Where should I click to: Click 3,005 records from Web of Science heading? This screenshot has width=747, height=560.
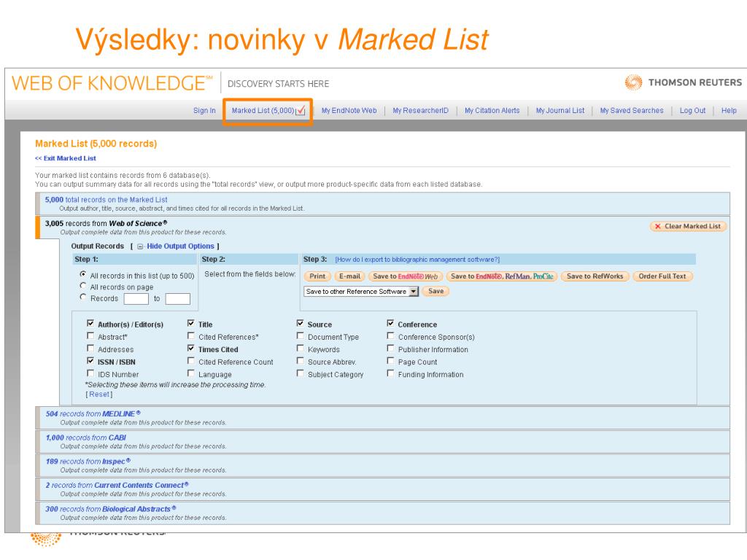107,223
